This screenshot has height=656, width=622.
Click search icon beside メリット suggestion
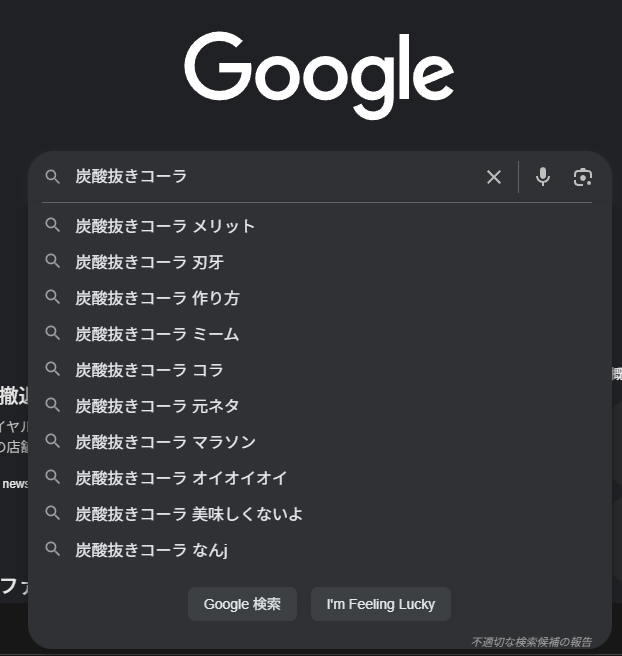[53, 226]
